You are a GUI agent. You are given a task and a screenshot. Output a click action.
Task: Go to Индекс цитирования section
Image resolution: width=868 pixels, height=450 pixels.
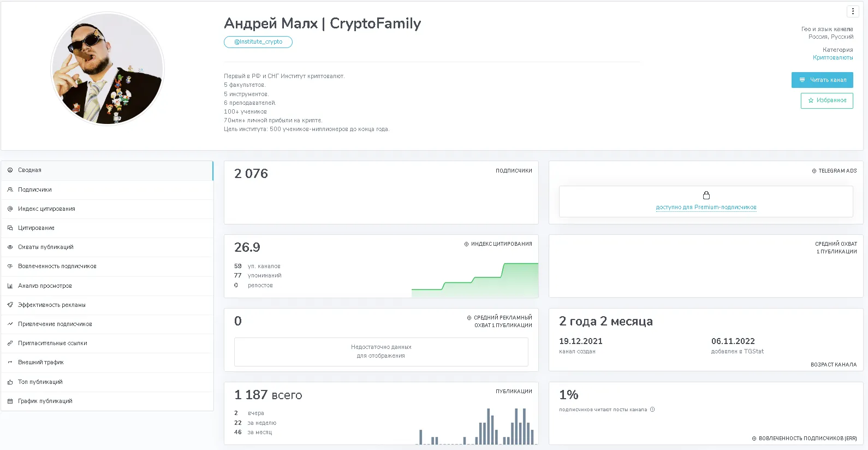point(107,209)
